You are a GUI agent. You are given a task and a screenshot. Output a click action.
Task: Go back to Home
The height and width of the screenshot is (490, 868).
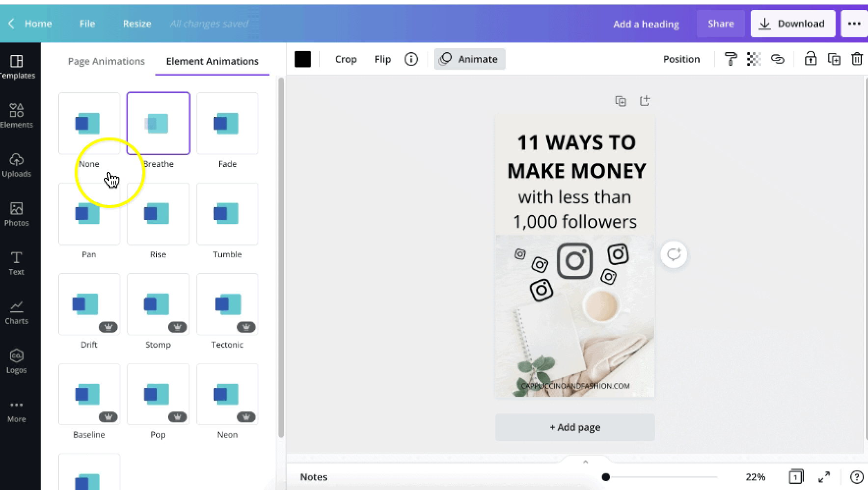click(30, 24)
